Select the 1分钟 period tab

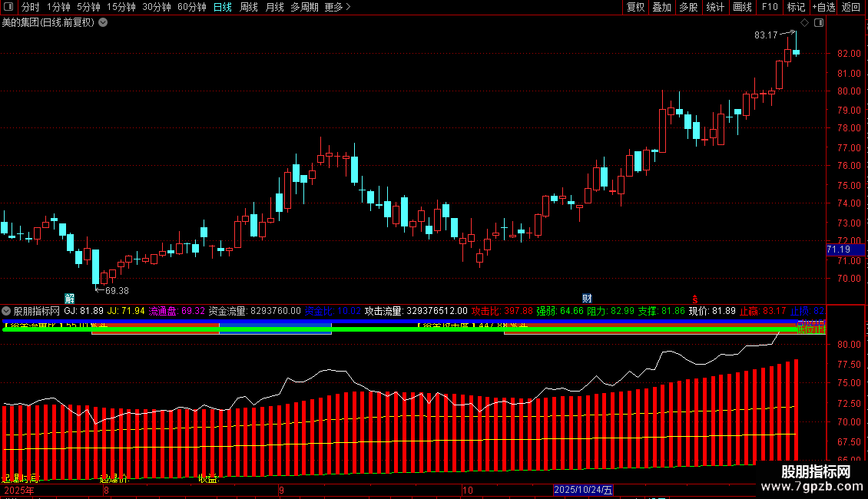pos(58,7)
